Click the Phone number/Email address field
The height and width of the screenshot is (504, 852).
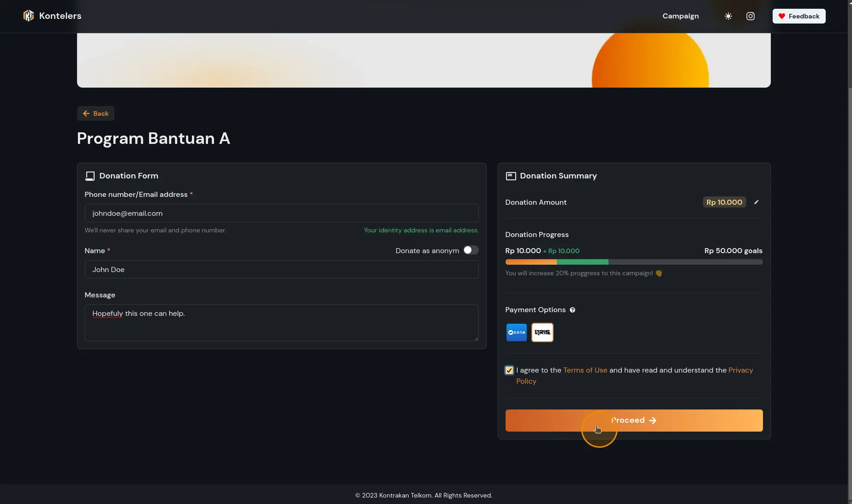pyautogui.click(x=281, y=213)
